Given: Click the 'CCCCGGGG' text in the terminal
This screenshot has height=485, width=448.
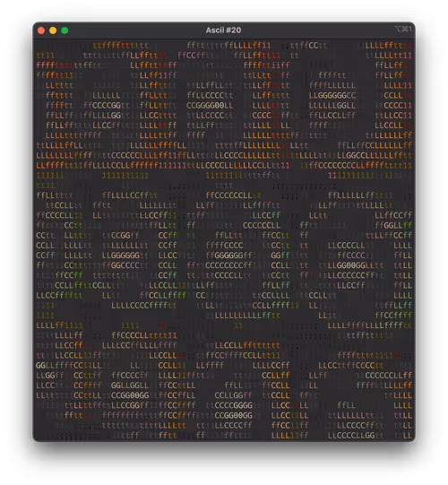Looking at the screenshot, I should click(234, 405).
